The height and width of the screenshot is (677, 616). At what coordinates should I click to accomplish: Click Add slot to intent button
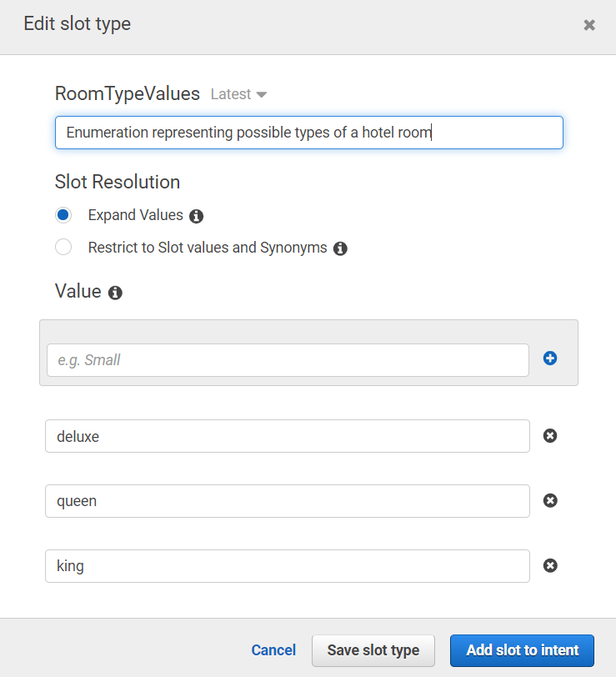click(523, 650)
